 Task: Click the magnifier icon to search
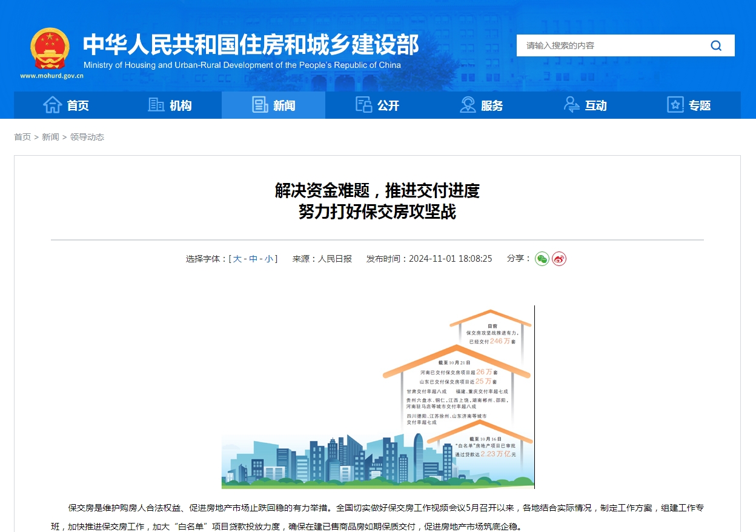(716, 45)
